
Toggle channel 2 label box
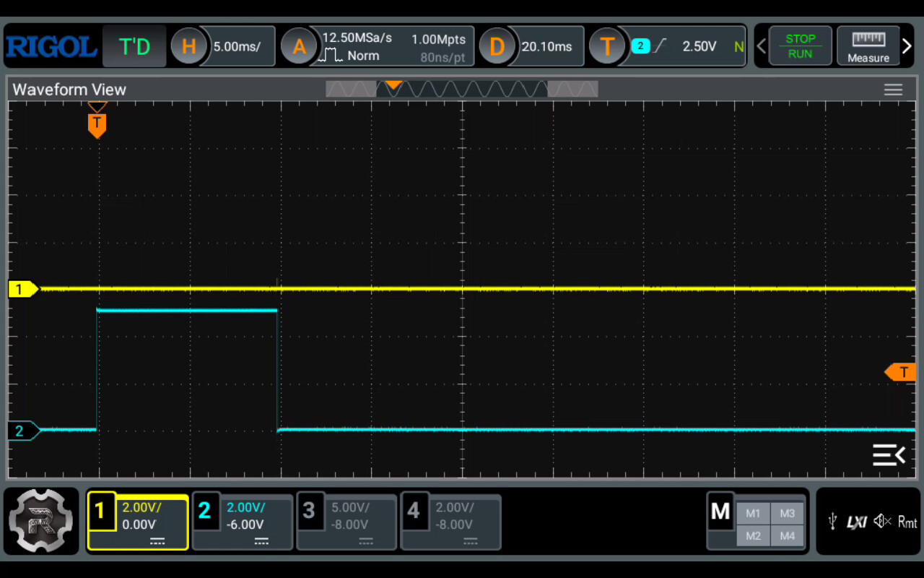[x=205, y=510]
